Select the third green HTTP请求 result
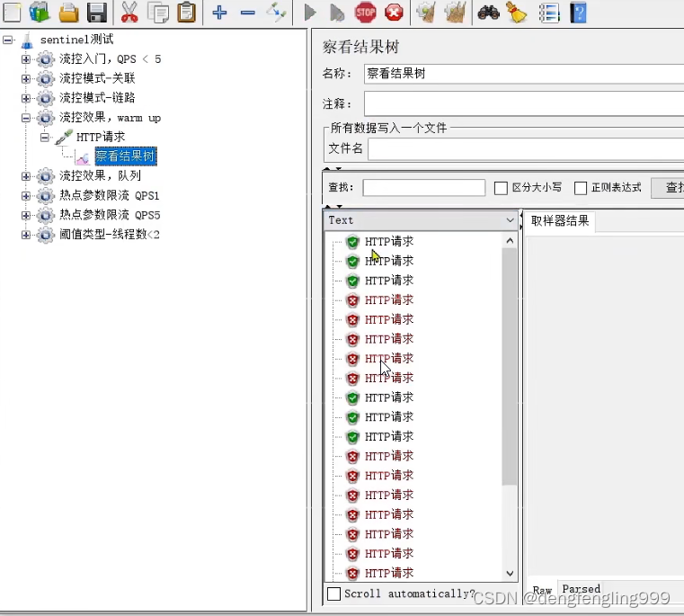This screenshot has height=616, width=684. click(x=388, y=281)
